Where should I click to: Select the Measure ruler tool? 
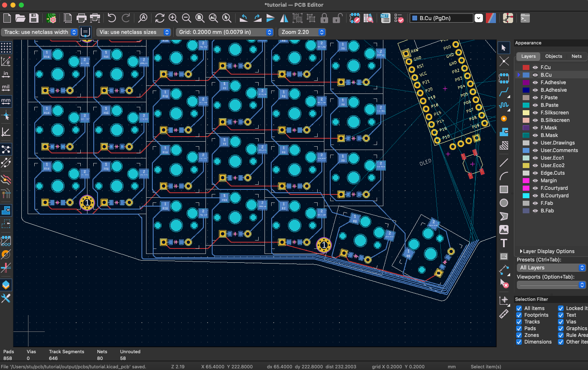pos(504,313)
